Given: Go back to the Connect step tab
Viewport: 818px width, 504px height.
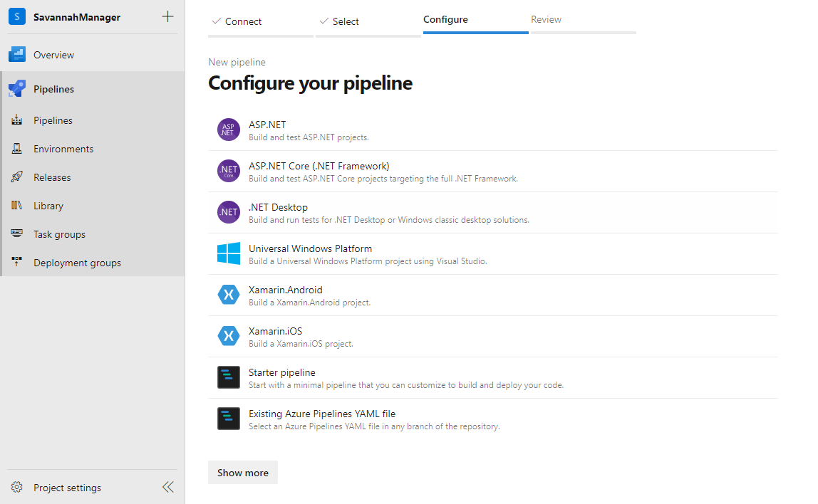Looking at the screenshot, I should tap(260, 22).
